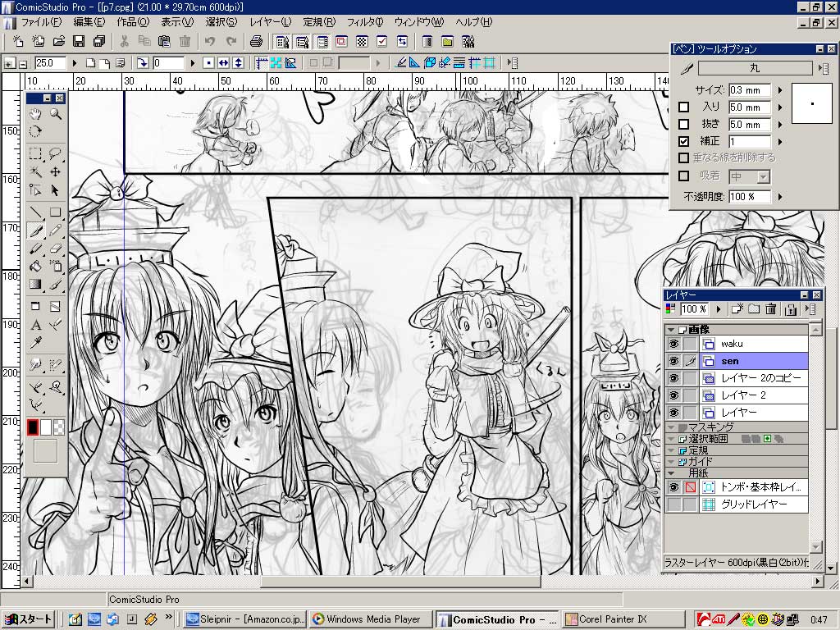Click the Print icon in the toolbar
Screen dimensions: 840x630
(256, 41)
